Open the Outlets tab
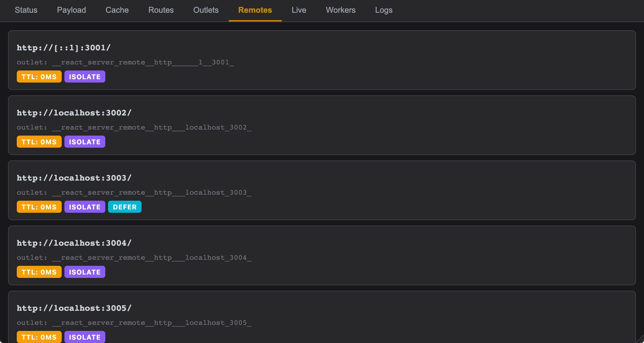The image size is (644, 343). point(206,10)
